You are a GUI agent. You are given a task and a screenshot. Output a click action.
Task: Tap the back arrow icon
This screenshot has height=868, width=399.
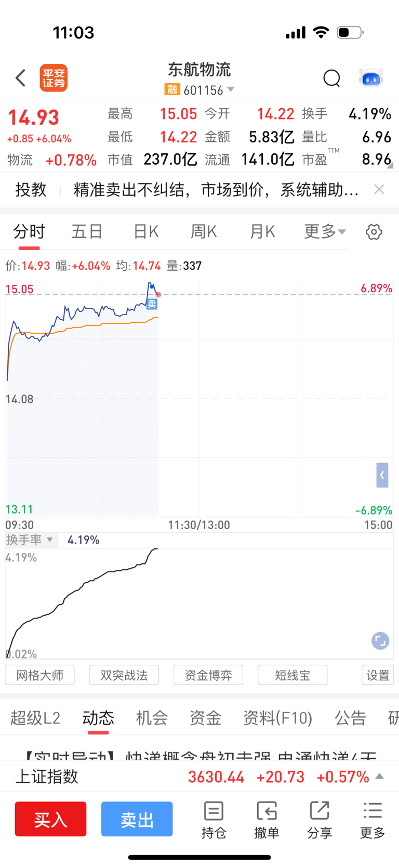(x=21, y=78)
